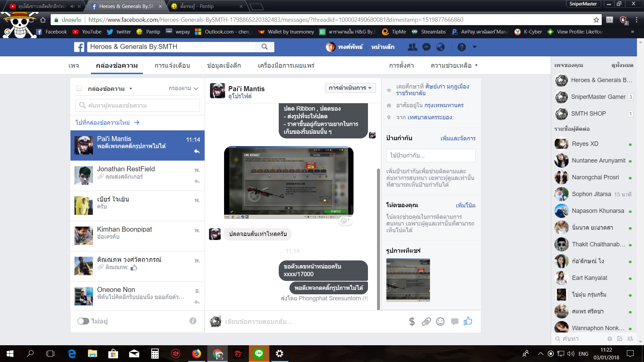The image size is (644, 362).
Task: Send a thumbs-up like
Action: [x=468, y=321]
